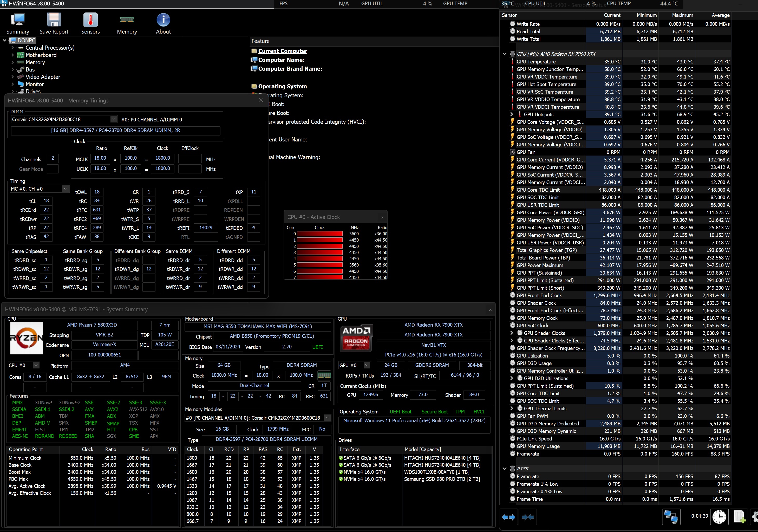Click the expand columns double-arrow icon

point(508,517)
